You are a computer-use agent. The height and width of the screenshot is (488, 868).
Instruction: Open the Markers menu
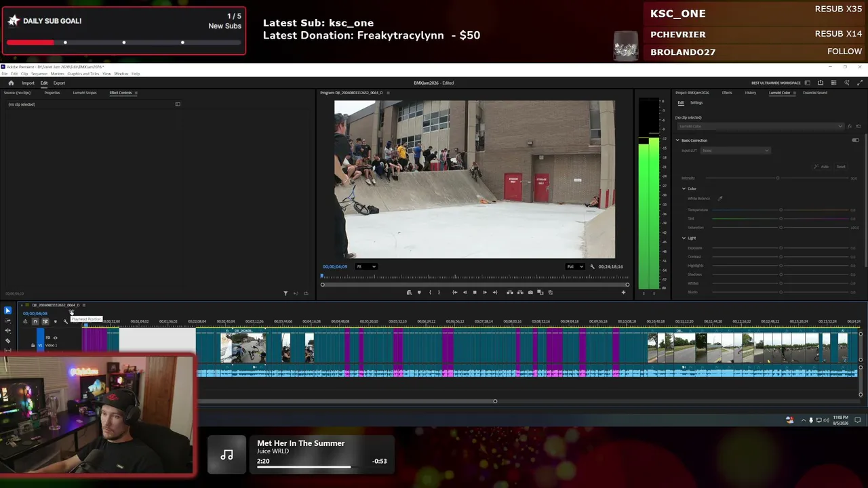[57, 73]
